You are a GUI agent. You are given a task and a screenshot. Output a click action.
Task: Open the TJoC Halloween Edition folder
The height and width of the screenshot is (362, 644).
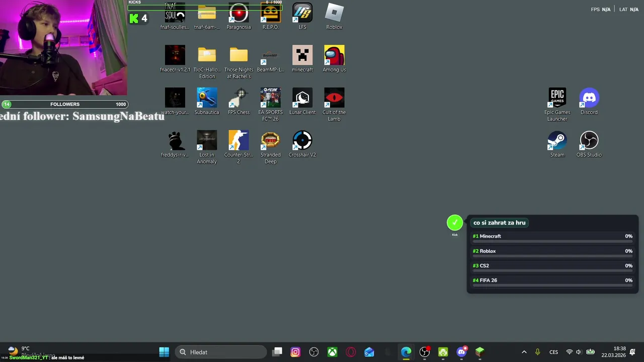pyautogui.click(x=207, y=62)
